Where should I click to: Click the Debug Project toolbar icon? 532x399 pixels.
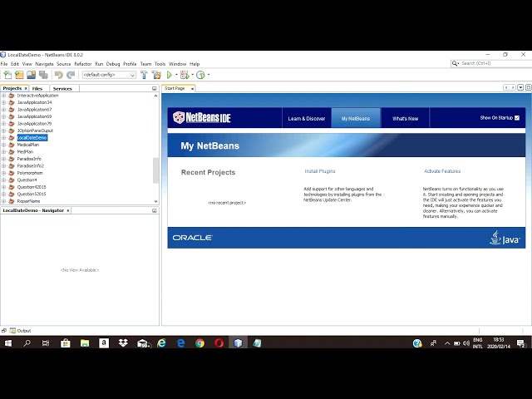click(x=185, y=75)
